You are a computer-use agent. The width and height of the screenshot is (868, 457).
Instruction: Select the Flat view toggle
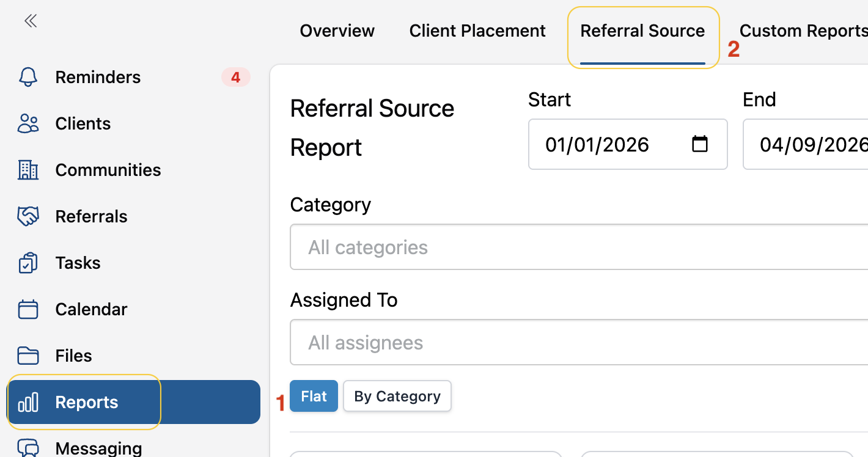click(314, 396)
